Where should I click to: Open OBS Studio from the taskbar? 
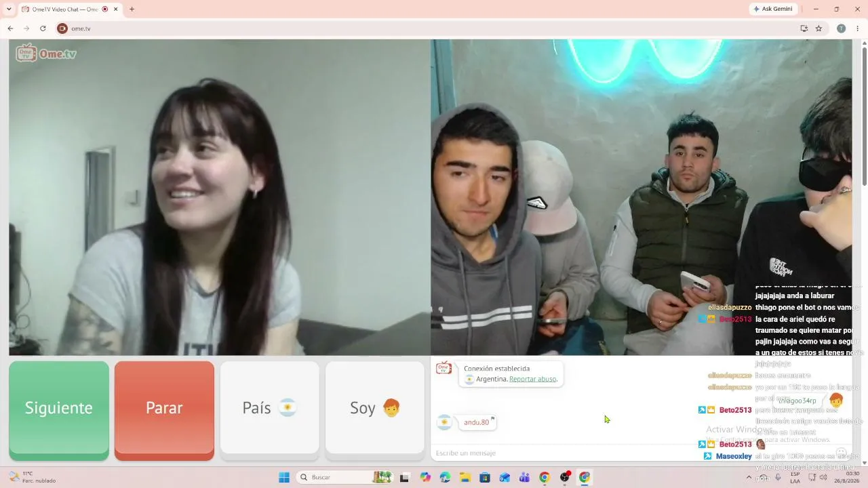point(564,477)
